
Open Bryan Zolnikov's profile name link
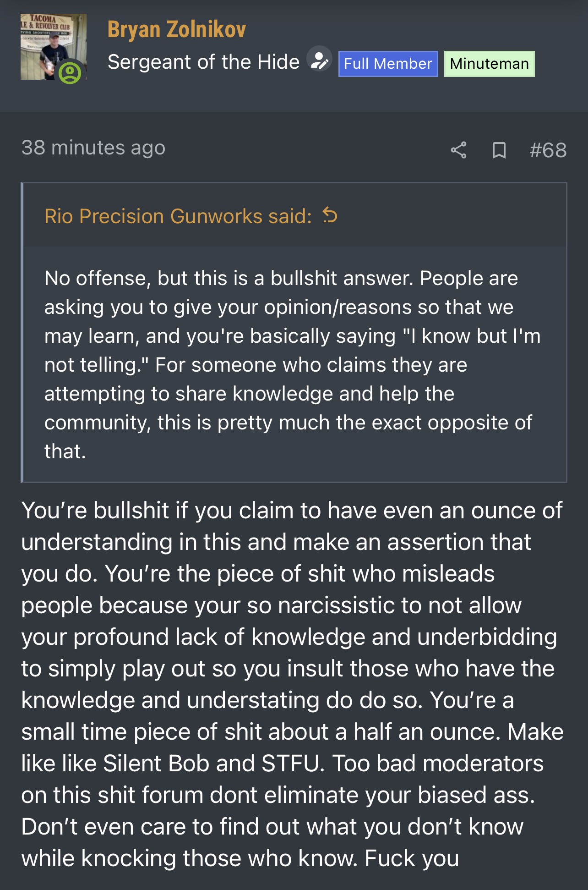tap(177, 29)
